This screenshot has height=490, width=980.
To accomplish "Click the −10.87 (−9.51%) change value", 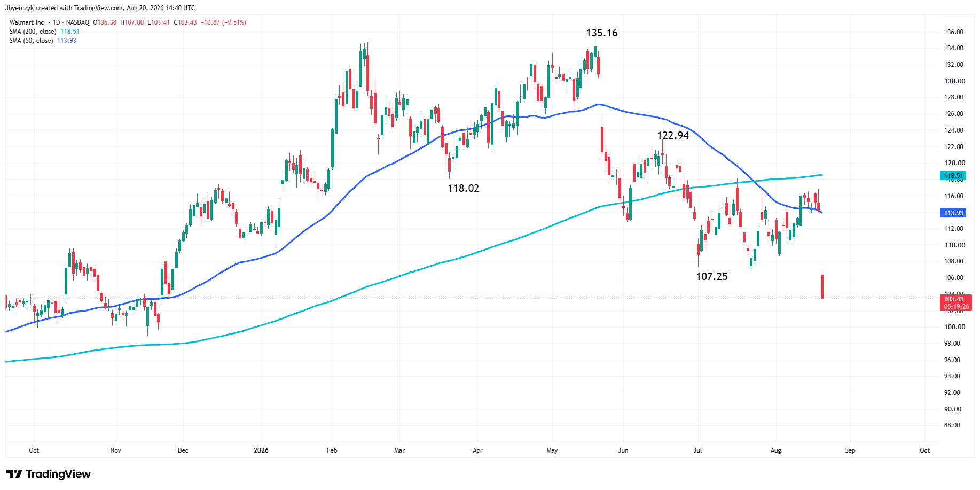I will 223,22.
